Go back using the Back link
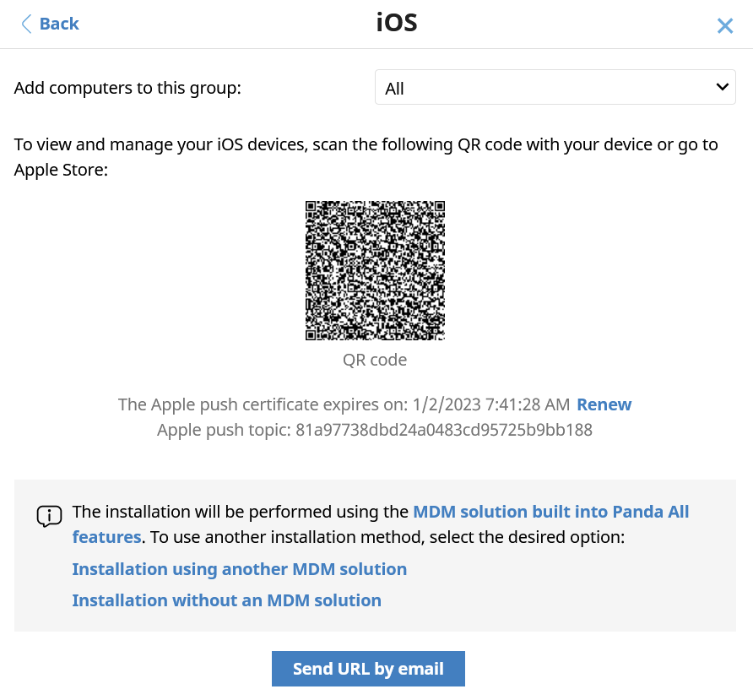This screenshot has height=700, width=753. coord(50,24)
